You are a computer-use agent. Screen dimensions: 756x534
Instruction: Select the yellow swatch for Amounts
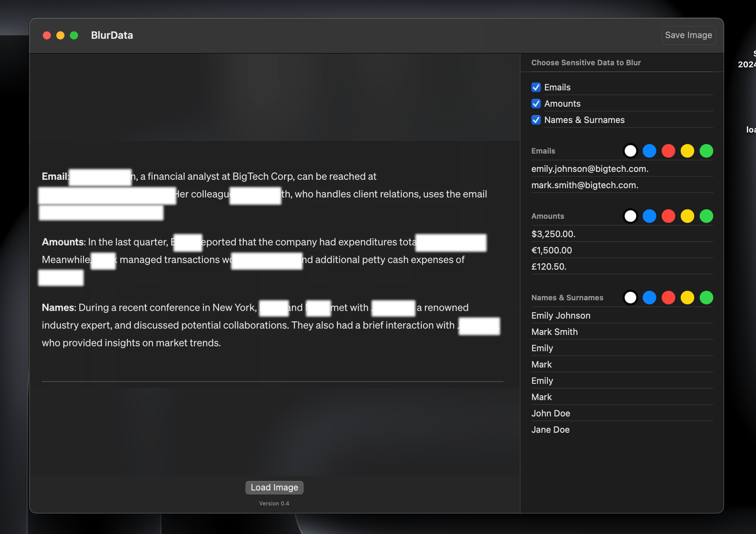click(687, 216)
